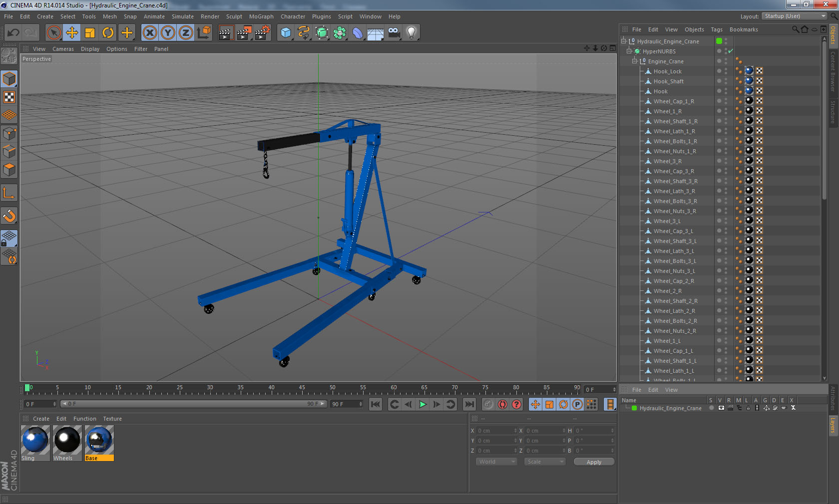Open the Structure side tab
Image resolution: width=839 pixels, height=504 pixels.
coord(833,111)
